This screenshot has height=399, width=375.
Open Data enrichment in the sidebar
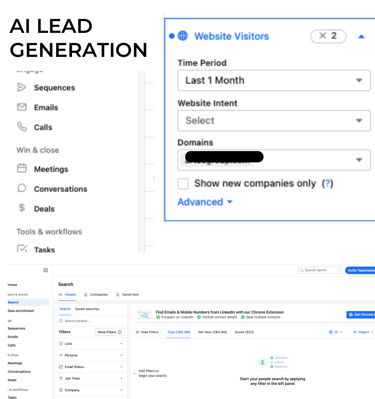(x=21, y=311)
